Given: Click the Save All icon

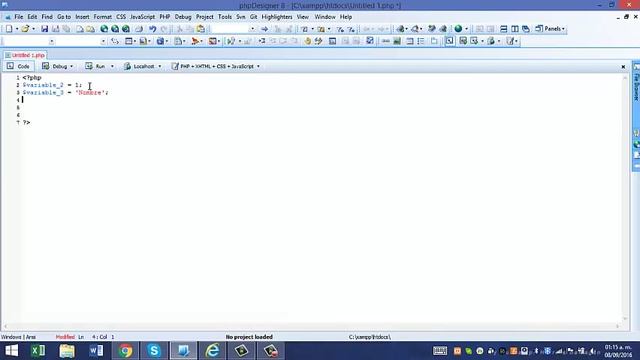Looking at the screenshot, I should pos(56,29).
